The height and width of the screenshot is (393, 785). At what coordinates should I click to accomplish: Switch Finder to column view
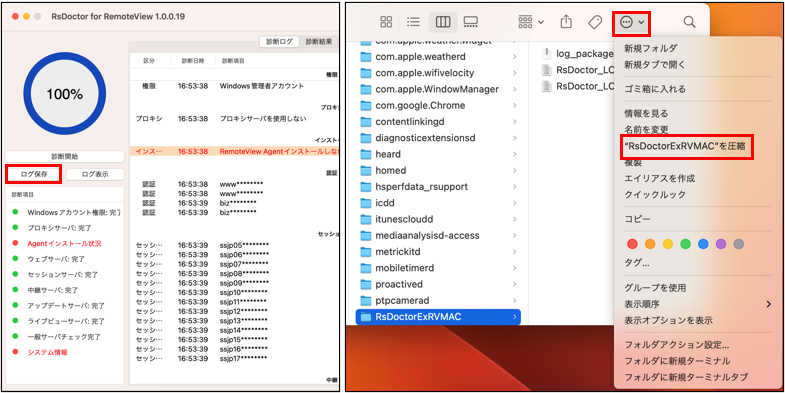443,22
